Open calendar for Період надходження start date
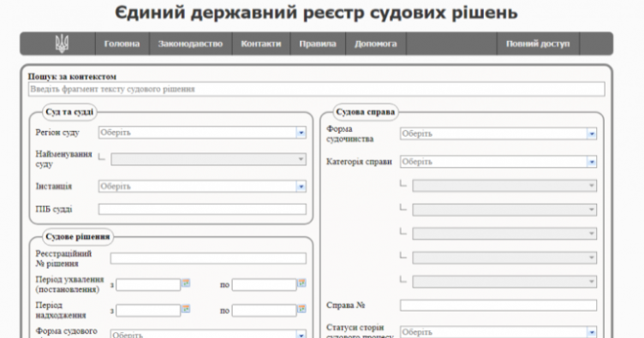This screenshot has height=338, width=644. [x=186, y=309]
